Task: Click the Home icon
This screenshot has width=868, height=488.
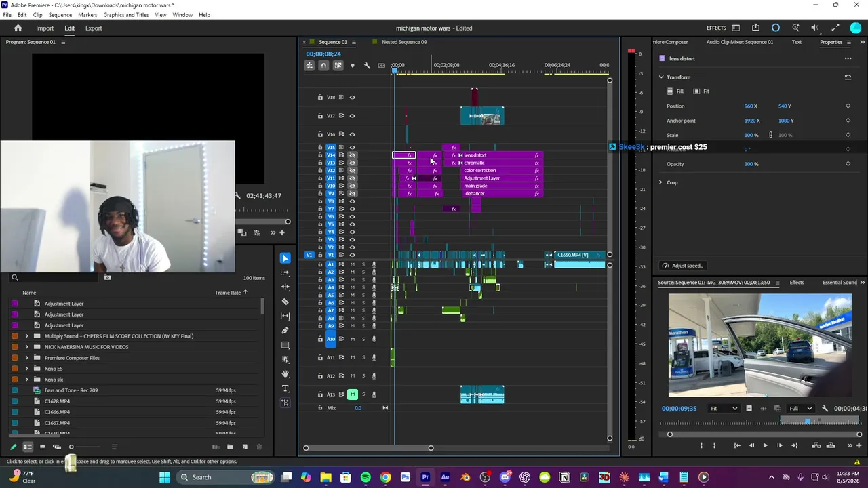Action: (x=18, y=28)
